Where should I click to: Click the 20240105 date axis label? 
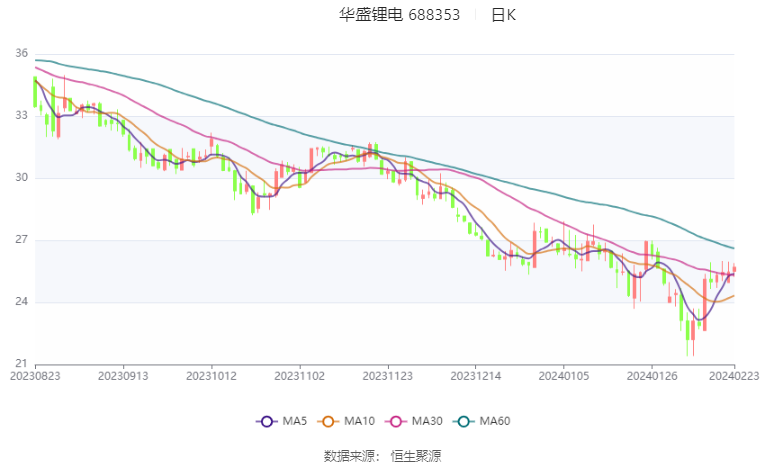click(x=564, y=376)
